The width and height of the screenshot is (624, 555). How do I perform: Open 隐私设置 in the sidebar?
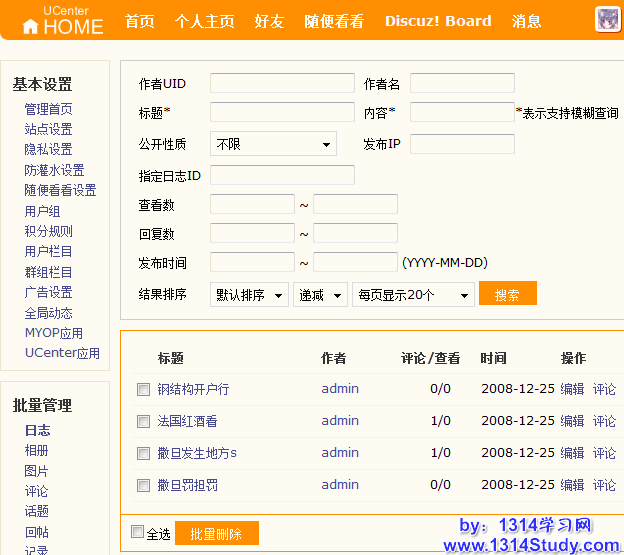tap(48, 149)
